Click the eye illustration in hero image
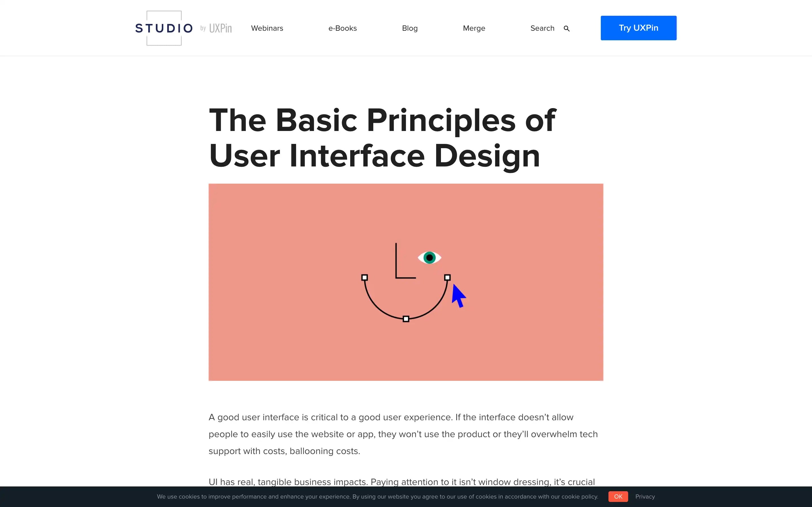The width and height of the screenshot is (812, 507). click(429, 257)
